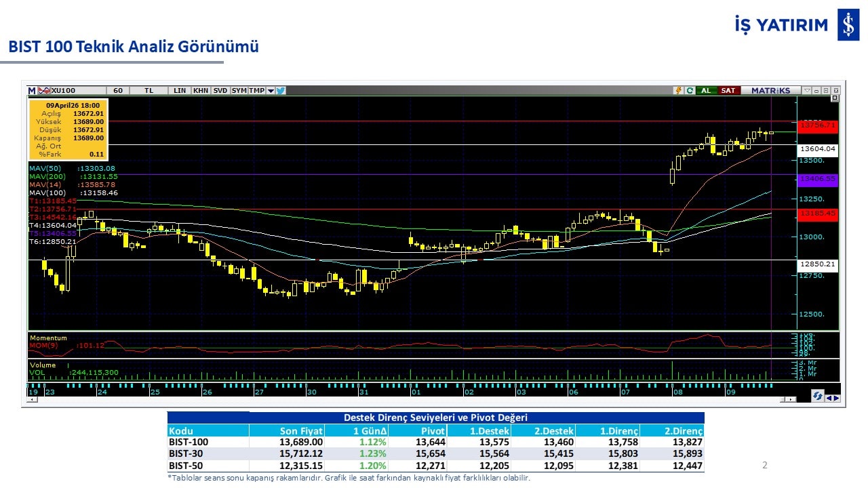Toggle the SVD level option
The width and height of the screenshot is (868, 488).
(x=220, y=90)
